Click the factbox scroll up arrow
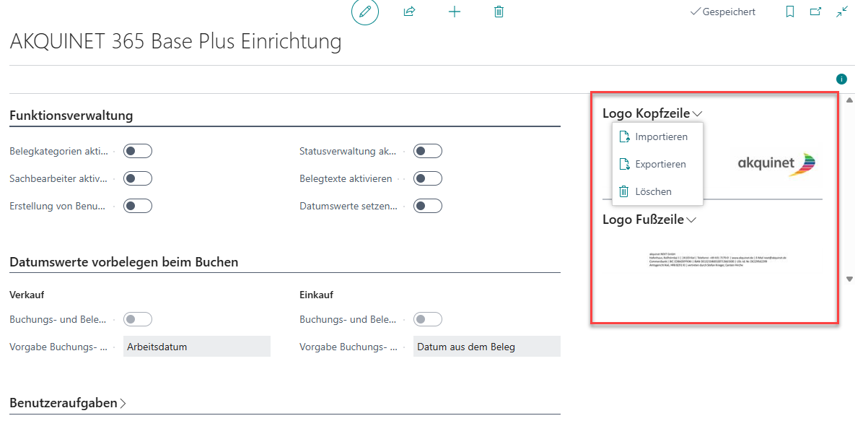The image size is (868, 421). click(x=849, y=100)
